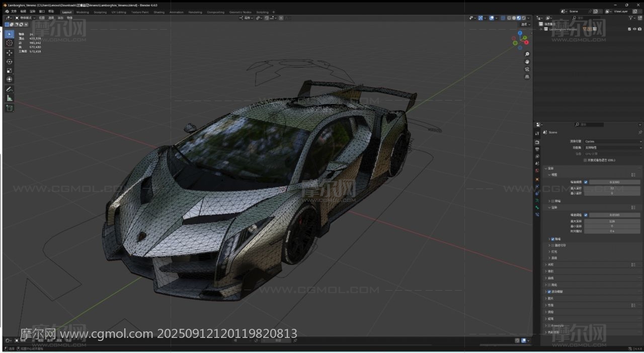Add a new workspace tab

[274, 12]
